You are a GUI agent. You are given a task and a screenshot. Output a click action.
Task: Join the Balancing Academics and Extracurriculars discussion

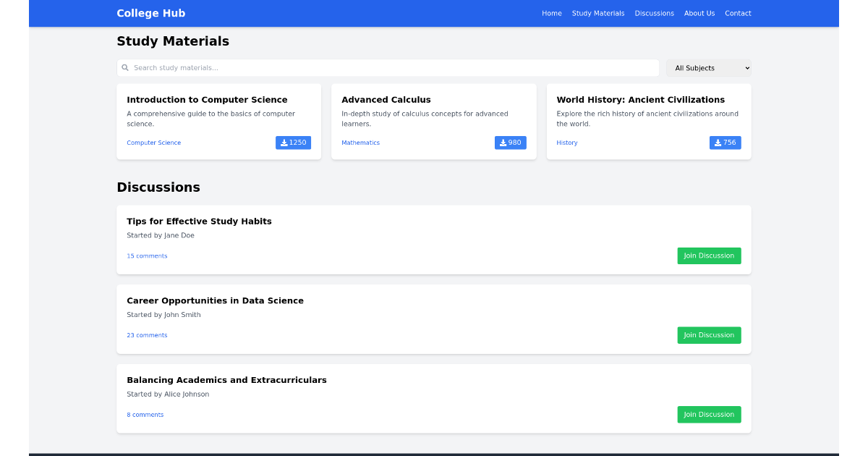click(x=709, y=414)
